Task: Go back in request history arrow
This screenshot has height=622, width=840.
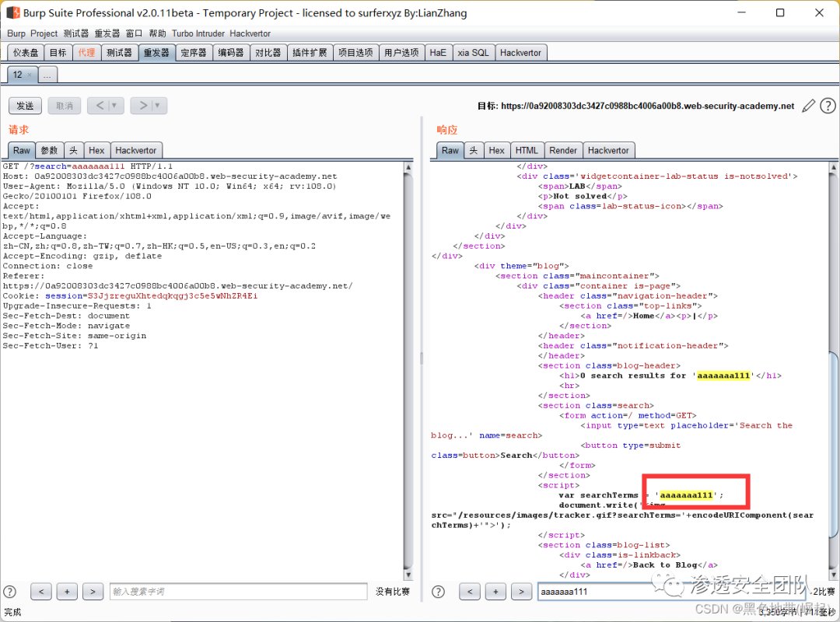Action: point(100,106)
